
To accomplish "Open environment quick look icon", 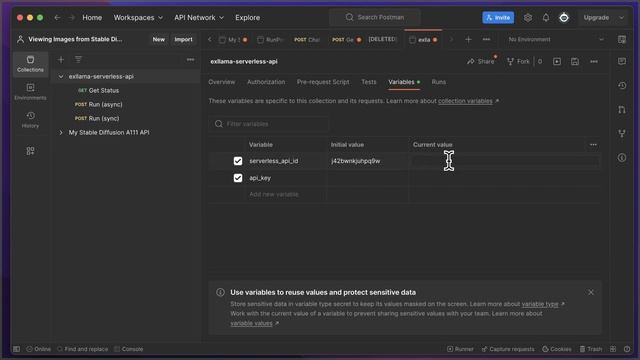I will click(x=622, y=40).
